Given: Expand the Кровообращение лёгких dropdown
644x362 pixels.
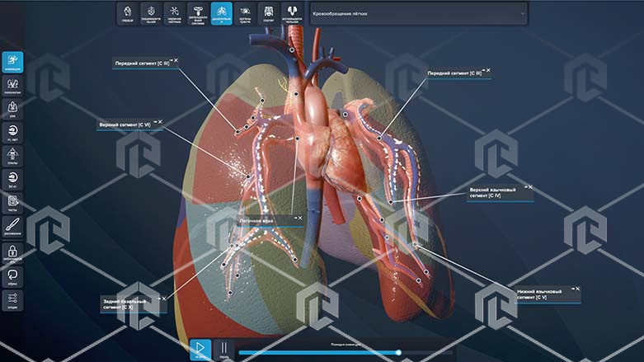Looking at the screenshot, I should pos(418,12).
